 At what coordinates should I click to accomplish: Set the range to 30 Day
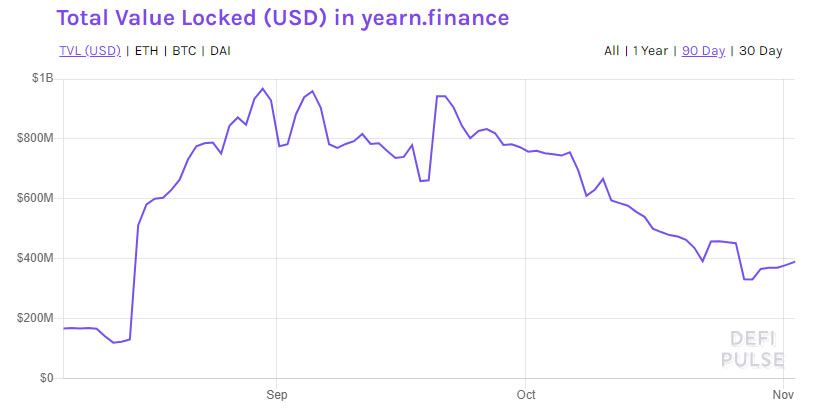pyautogui.click(x=759, y=51)
